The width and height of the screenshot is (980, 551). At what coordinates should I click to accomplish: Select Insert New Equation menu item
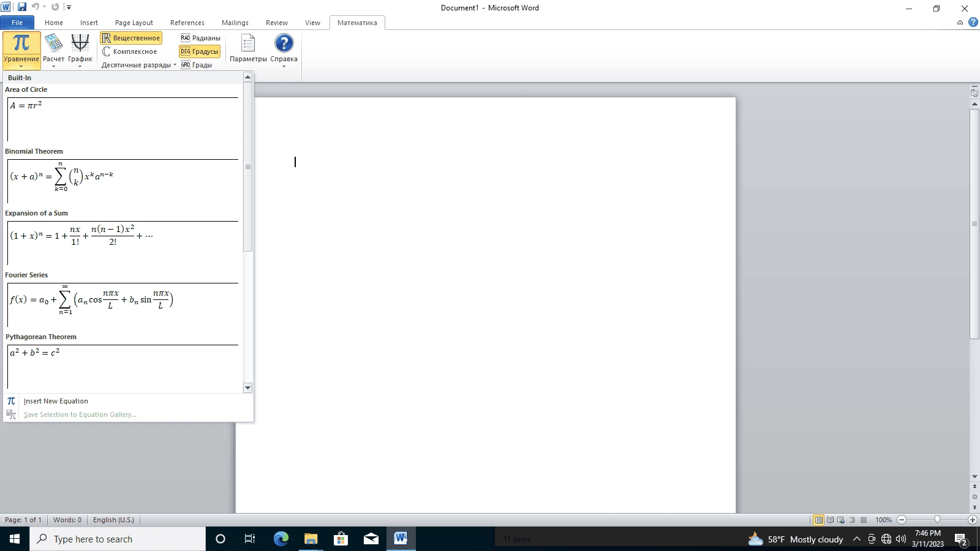coord(128,401)
